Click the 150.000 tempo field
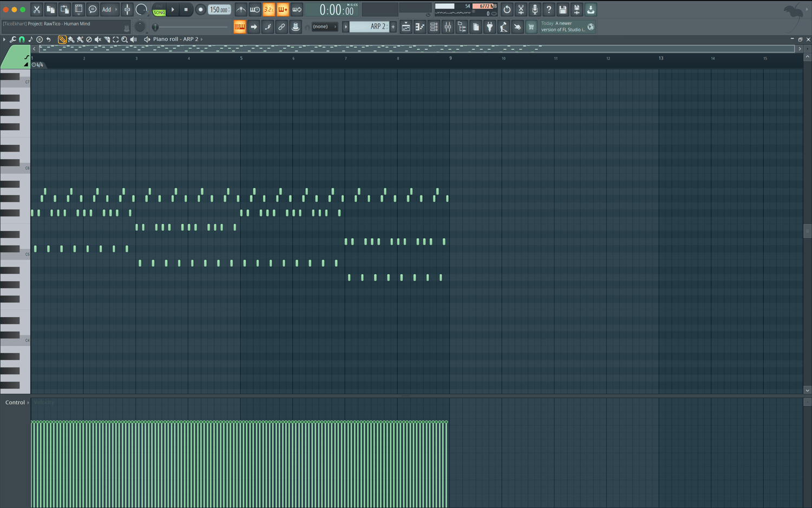 point(219,10)
